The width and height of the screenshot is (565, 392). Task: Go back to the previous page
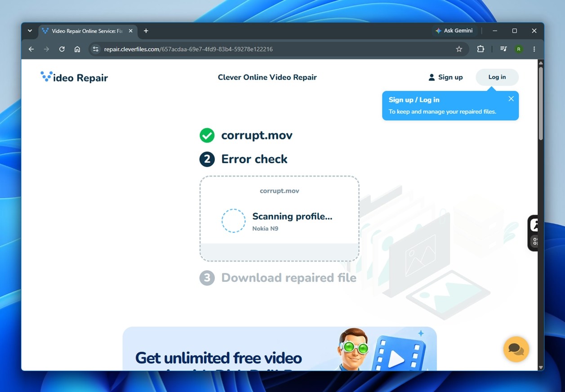[x=31, y=49]
